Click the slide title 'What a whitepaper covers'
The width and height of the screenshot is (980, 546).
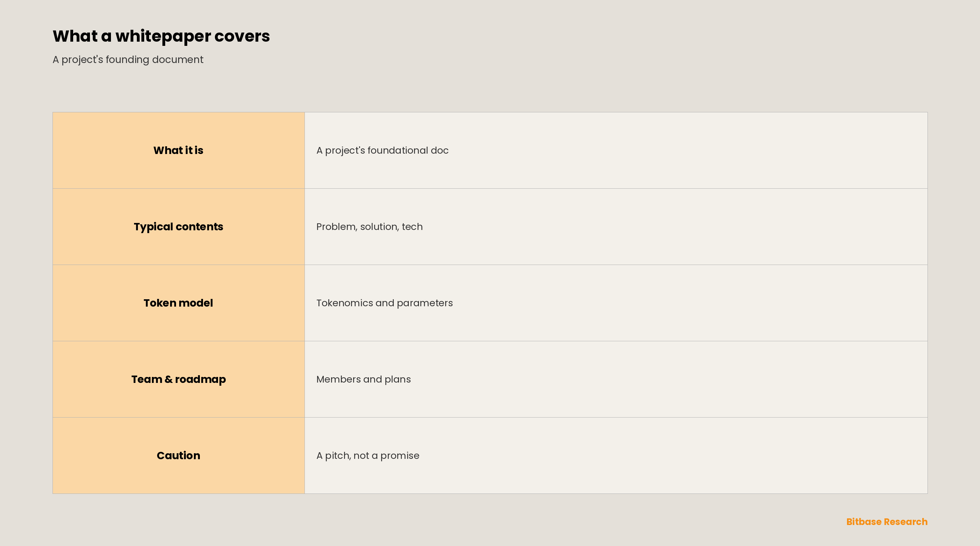(x=161, y=36)
